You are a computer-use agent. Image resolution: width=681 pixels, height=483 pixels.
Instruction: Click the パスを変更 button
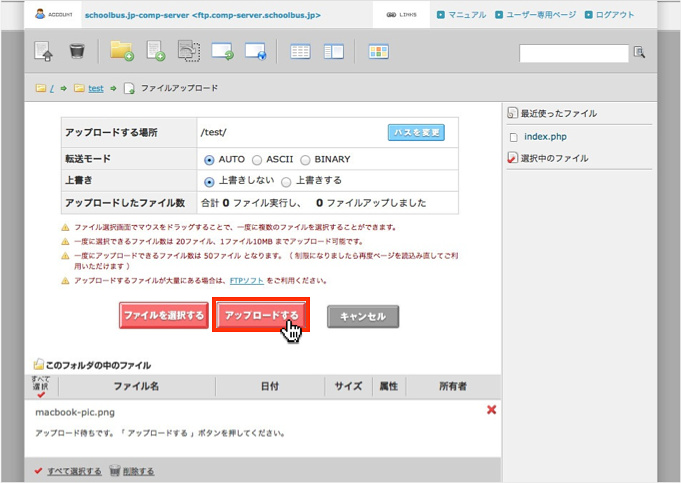pyautogui.click(x=416, y=132)
